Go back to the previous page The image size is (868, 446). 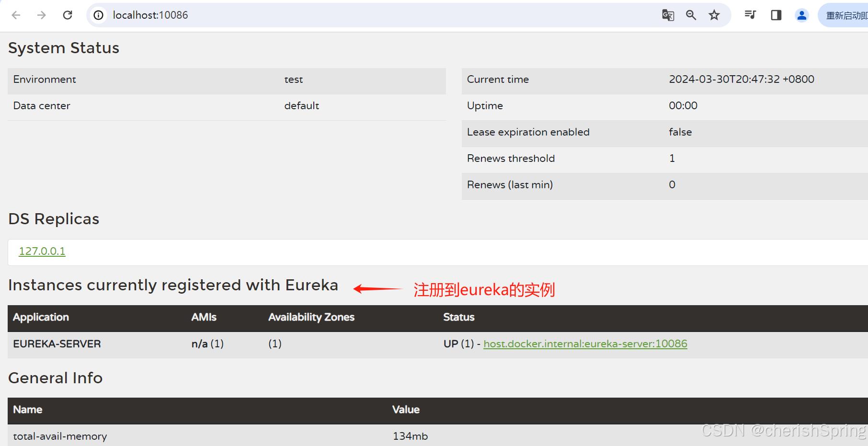[16, 15]
